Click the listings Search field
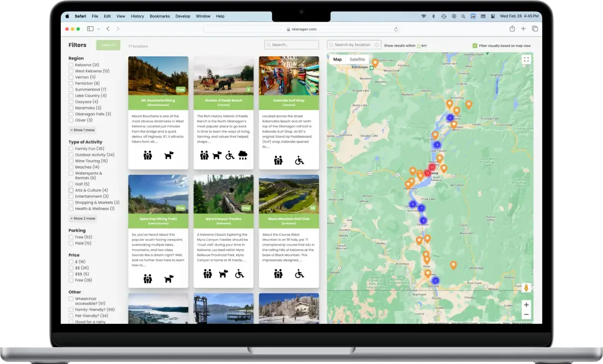The height and width of the screenshot is (364, 603). coord(292,45)
